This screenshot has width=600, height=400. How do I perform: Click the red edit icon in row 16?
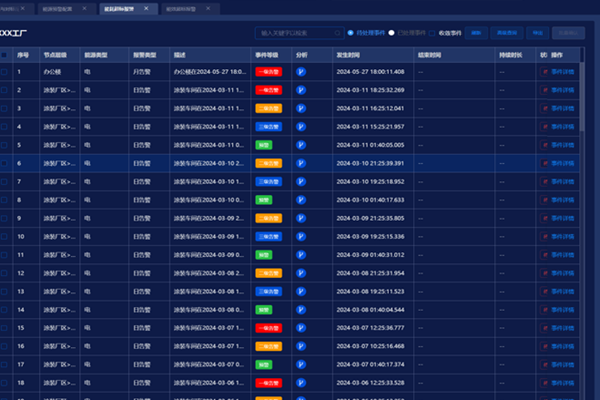546,345
